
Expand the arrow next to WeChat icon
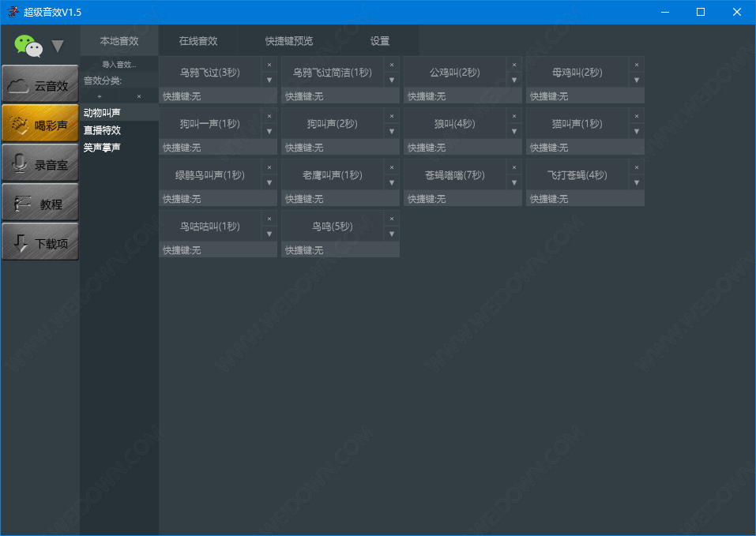(58, 47)
